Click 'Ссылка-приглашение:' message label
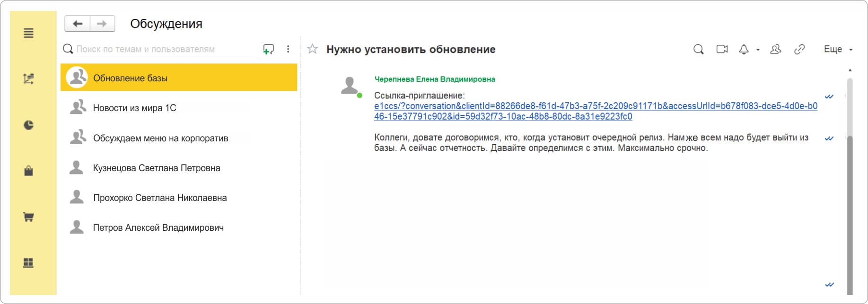This screenshot has width=868, height=304. 419,96
